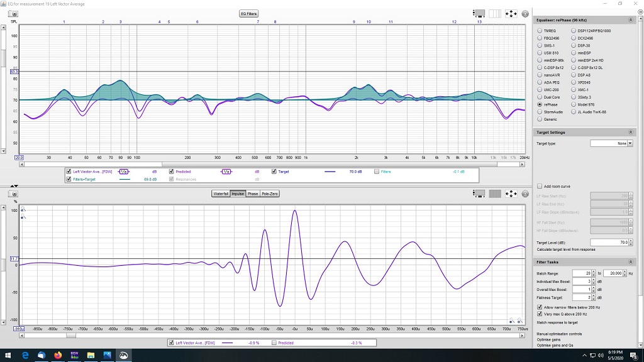Uncheck Allow narrow filters below 200 Hz
This screenshot has width=644, height=362.
pos(540,307)
